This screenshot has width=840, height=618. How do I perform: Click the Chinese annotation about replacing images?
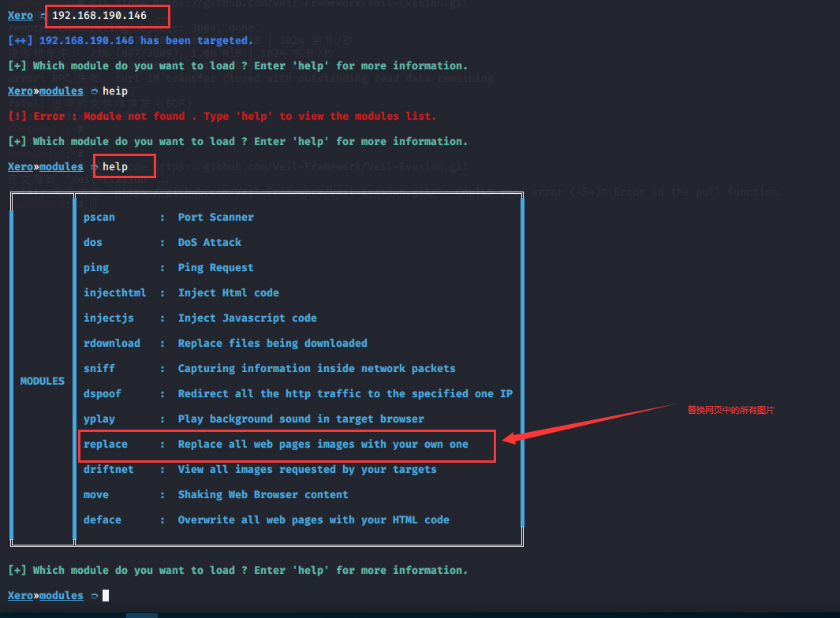click(x=730, y=410)
